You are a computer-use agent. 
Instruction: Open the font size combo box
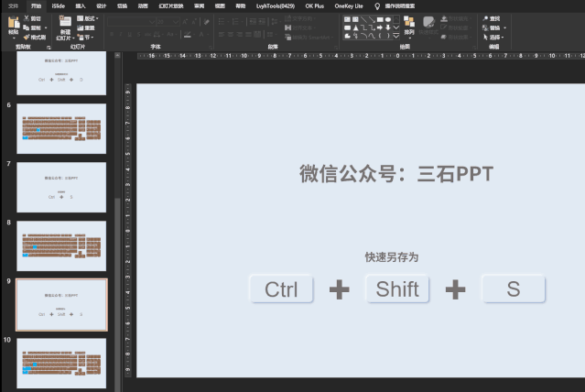[x=168, y=22]
